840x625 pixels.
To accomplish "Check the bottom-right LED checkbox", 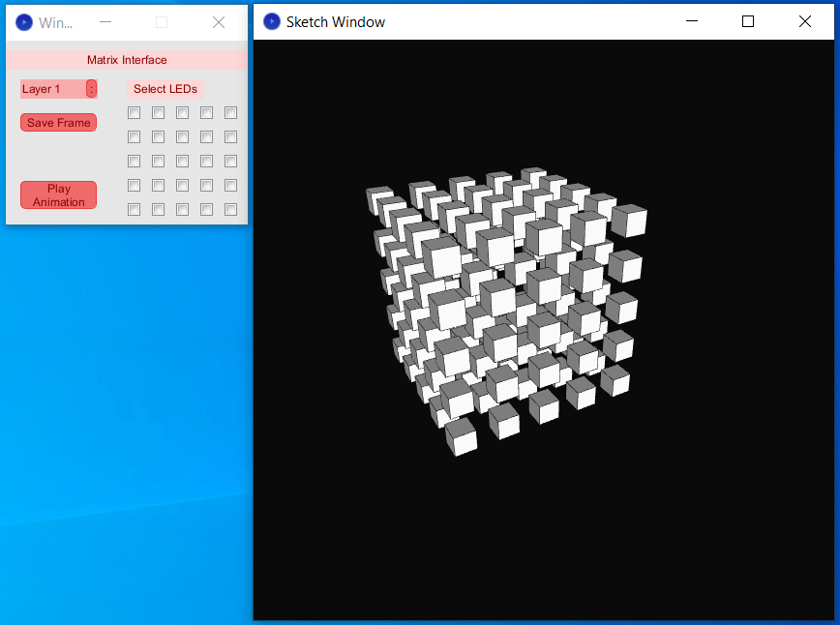I will [230, 208].
